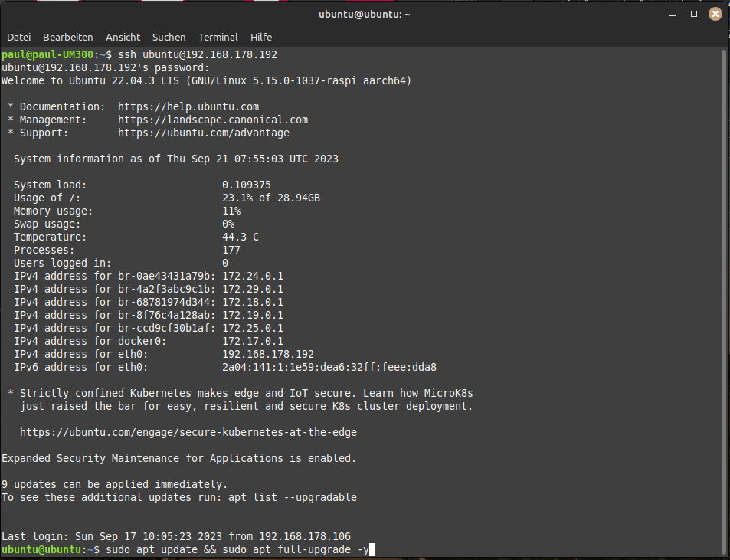
Task: Open the Ansicht menu
Action: coord(123,37)
